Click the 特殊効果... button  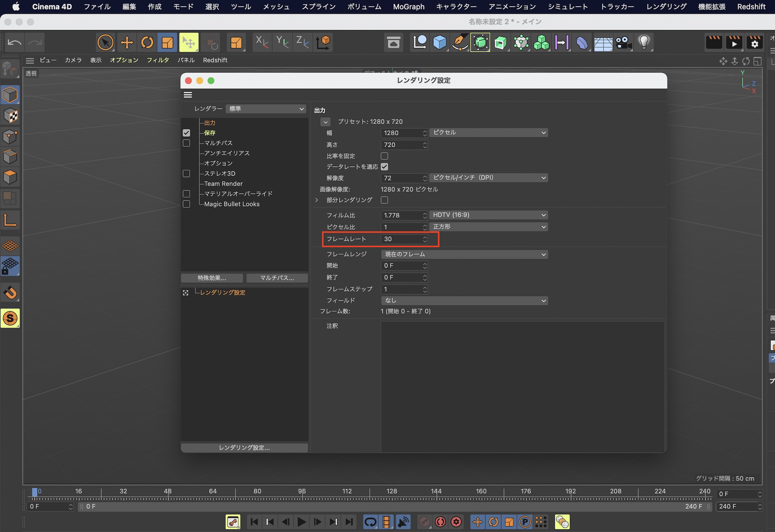(x=212, y=278)
